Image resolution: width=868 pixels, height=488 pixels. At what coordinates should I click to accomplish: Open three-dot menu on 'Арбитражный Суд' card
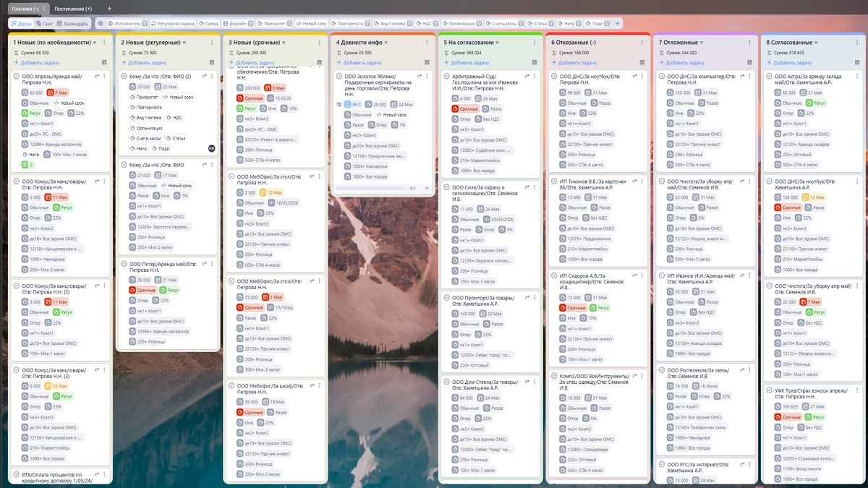click(x=535, y=76)
